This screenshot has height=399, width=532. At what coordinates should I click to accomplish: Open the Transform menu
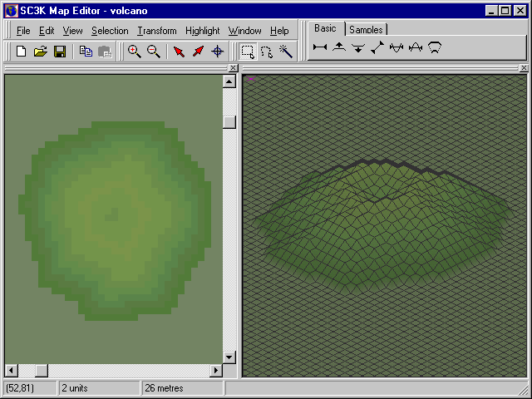tap(157, 31)
